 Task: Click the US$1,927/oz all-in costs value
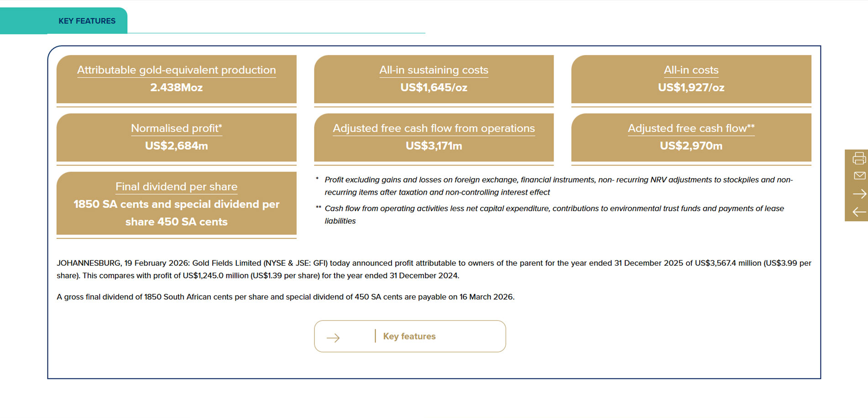pos(691,88)
